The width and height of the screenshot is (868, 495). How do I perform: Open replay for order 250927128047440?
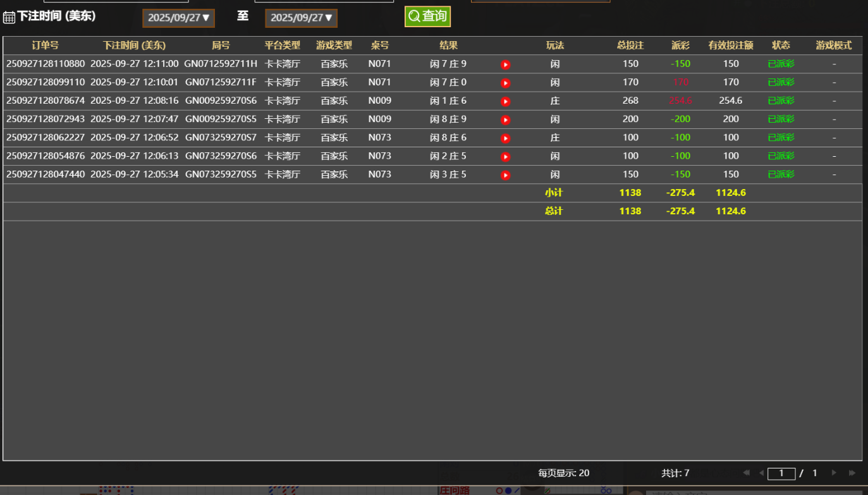click(505, 175)
